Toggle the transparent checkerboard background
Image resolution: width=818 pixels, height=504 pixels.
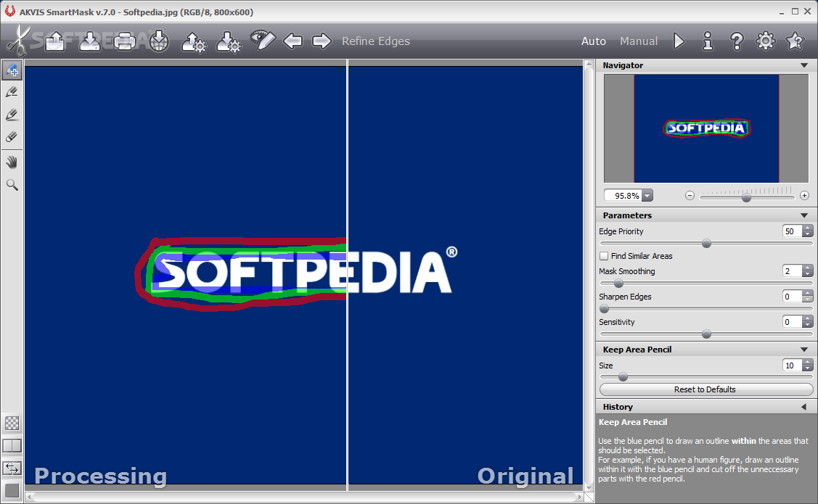(12, 424)
